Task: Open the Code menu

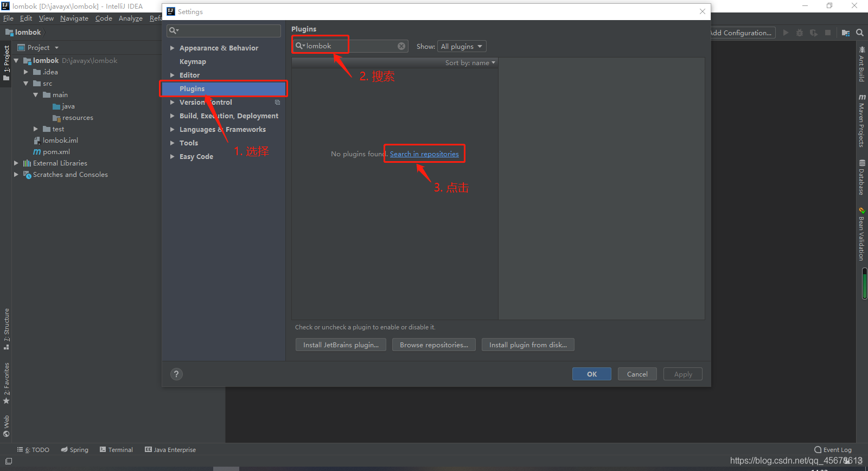Action: pyautogui.click(x=104, y=18)
